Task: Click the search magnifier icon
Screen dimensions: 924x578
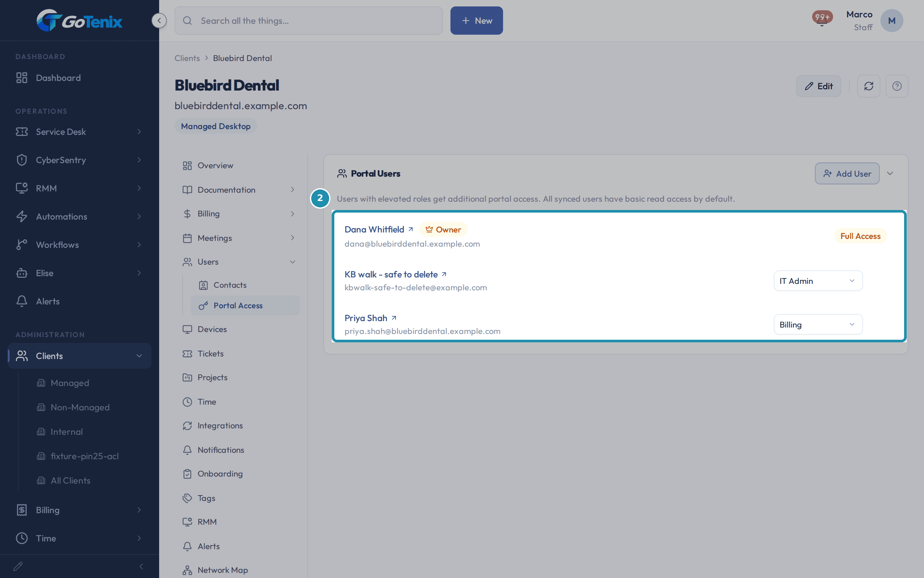Action: (x=187, y=21)
